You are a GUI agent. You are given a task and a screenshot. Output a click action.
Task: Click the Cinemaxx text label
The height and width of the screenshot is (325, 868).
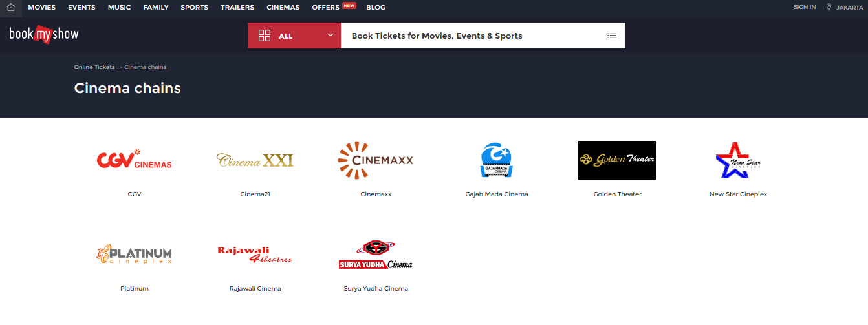point(376,194)
